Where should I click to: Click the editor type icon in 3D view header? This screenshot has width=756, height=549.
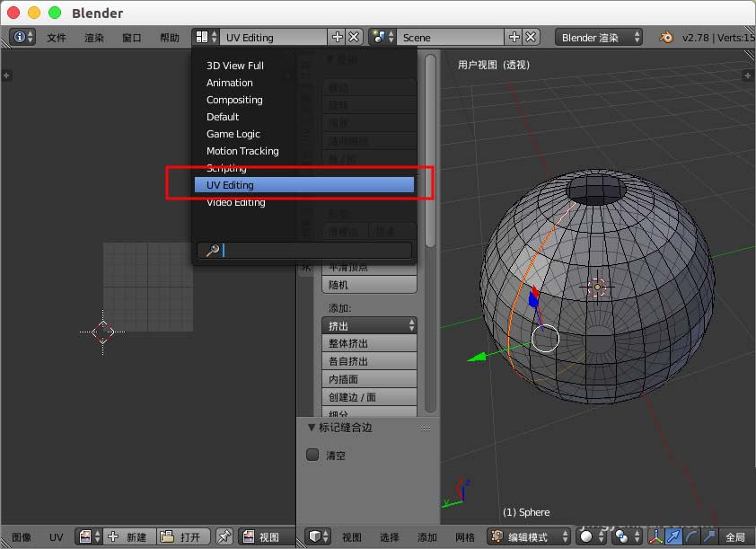(x=316, y=536)
